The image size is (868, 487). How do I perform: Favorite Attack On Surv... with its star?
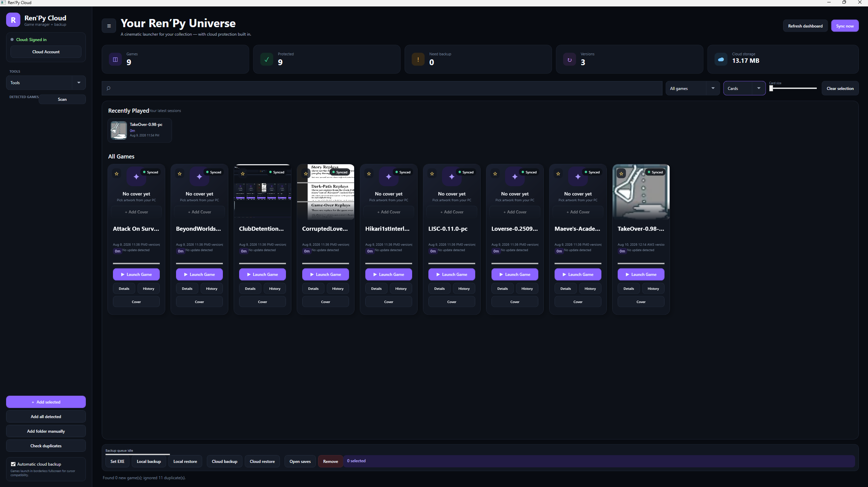point(117,174)
